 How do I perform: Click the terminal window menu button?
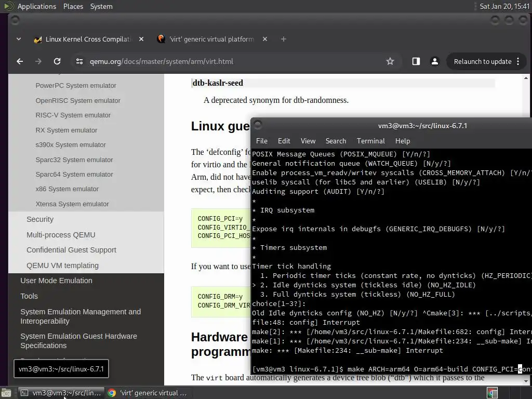click(x=258, y=125)
